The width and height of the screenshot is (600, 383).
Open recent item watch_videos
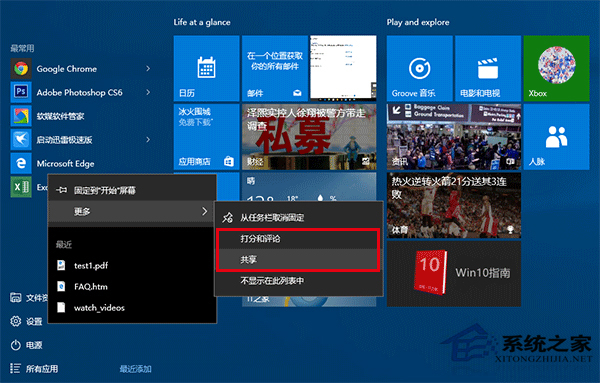[x=132, y=307]
